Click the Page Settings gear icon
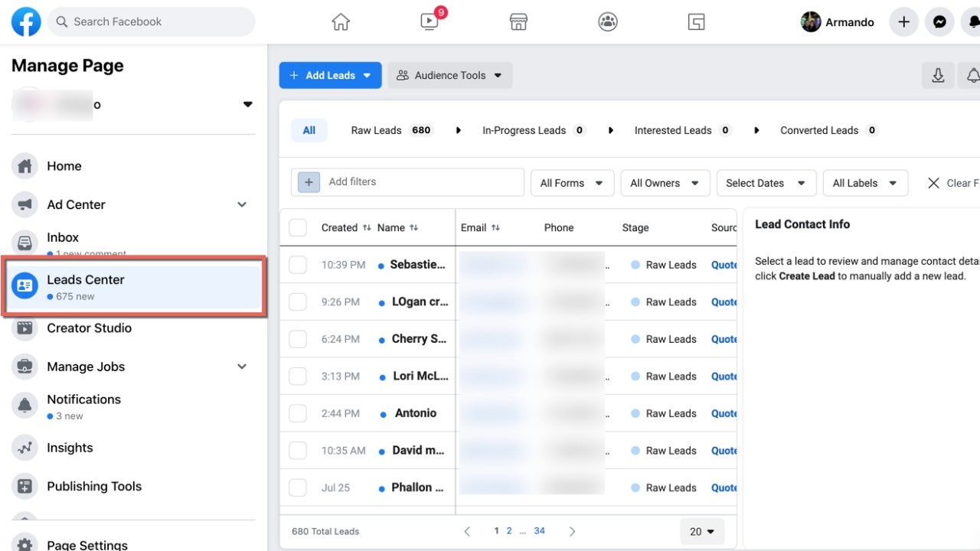This screenshot has width=980, height=551. tap(25, 543)
